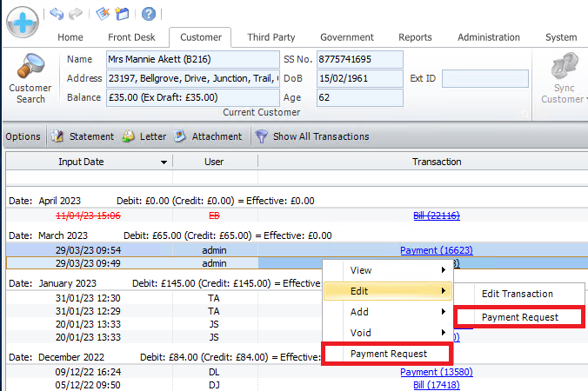
Task: Toggle Show All Transactions filter
Action: pos(311,136)
